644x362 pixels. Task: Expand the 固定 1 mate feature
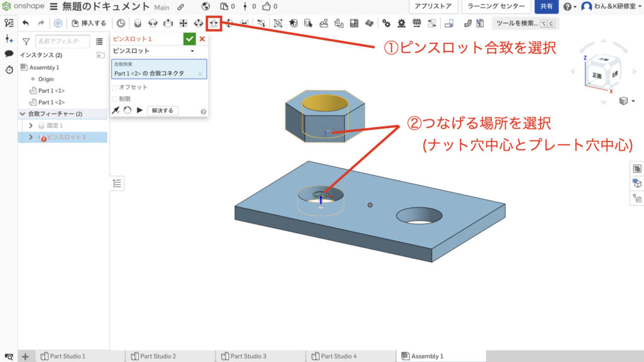(x=31, y=126)
